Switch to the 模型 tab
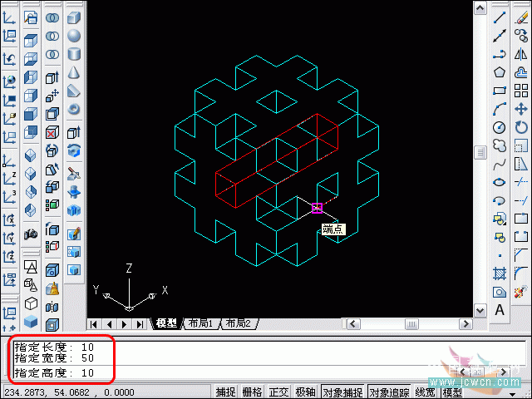The image size is (532, 399). pyautogui.click(x=167, y=323)
